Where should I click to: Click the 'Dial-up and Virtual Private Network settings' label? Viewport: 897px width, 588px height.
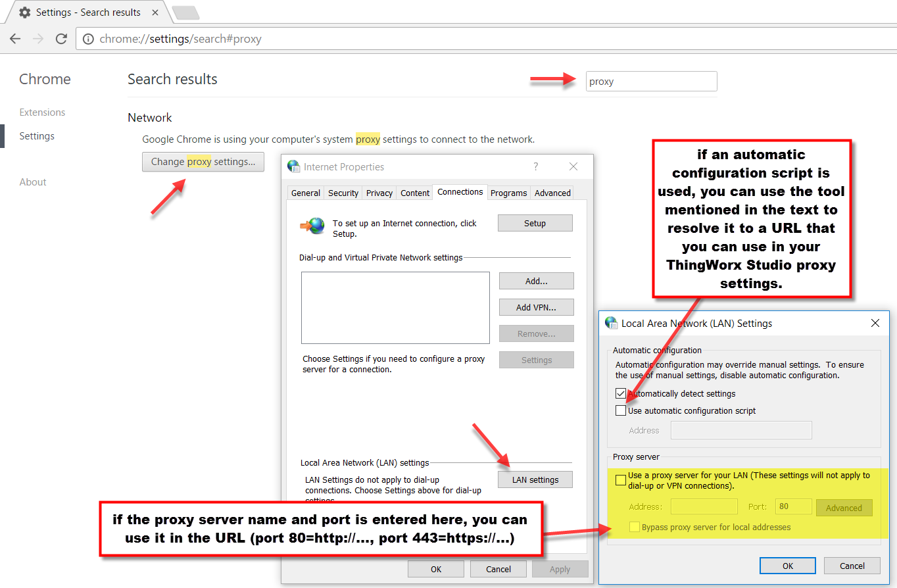point(381,257)
